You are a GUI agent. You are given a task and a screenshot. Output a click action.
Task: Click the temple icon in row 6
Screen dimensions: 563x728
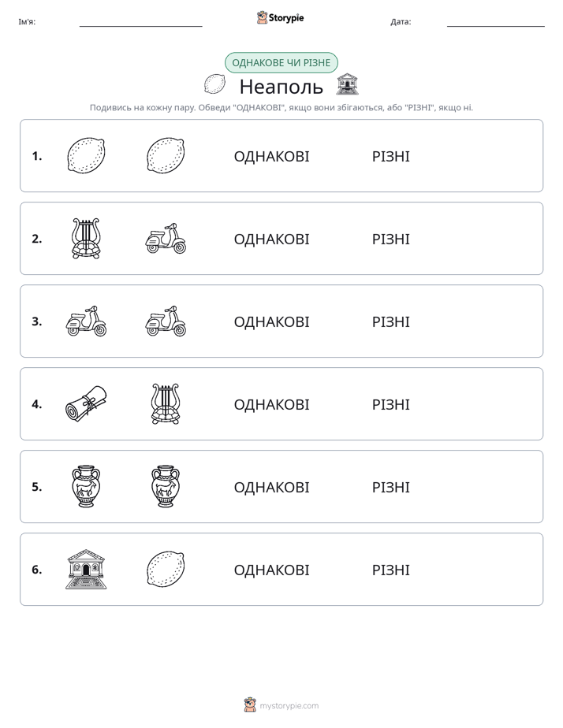86,569
